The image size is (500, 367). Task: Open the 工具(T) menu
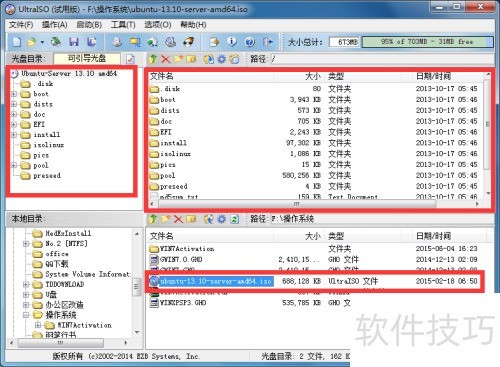[123, 25]
